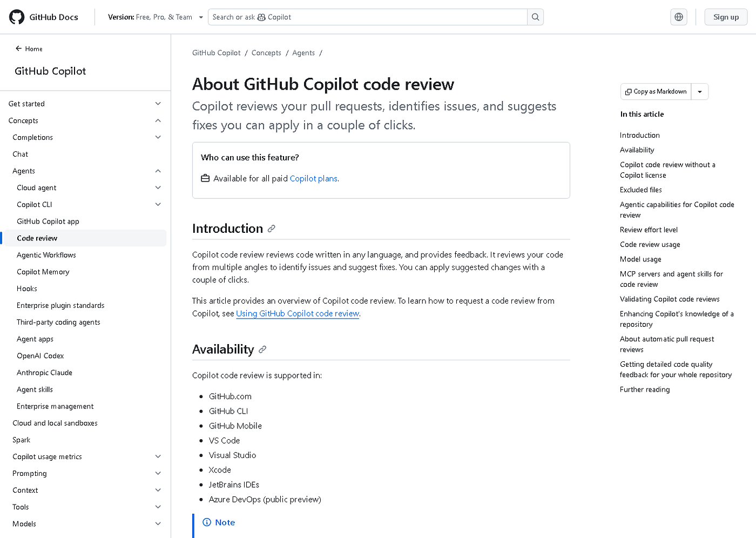Open the GitHub Docs home title

[54, 17]
